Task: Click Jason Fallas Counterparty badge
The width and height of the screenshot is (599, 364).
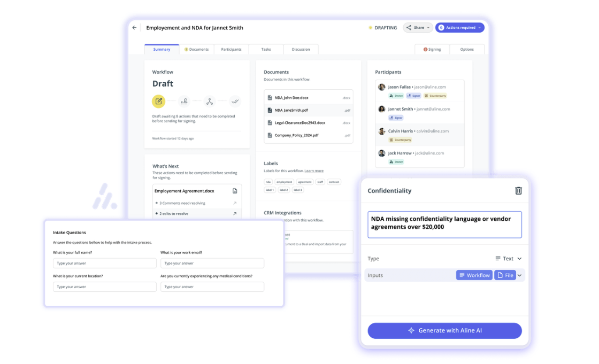Action: [x=435, y=96]
